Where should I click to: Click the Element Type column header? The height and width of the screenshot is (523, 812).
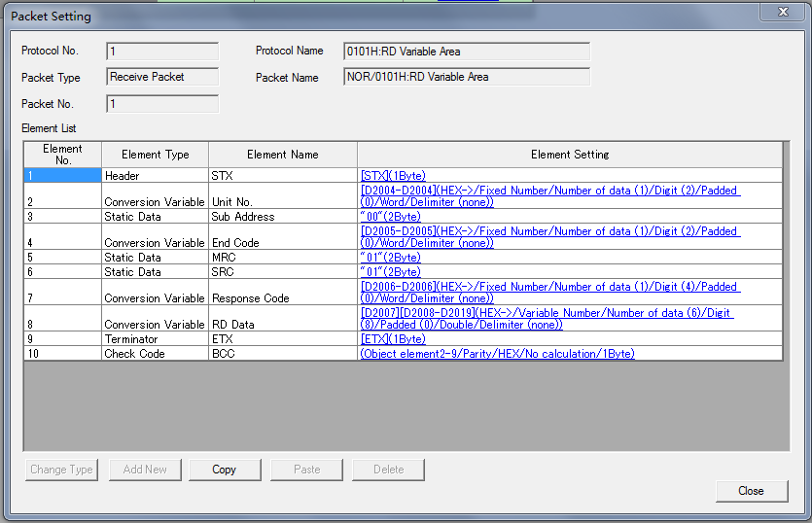pyautogui.click(x=156, y=155)
